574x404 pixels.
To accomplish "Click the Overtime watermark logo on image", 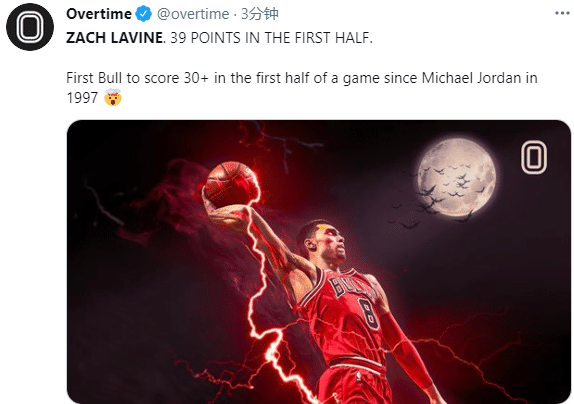I will [534, 157].
